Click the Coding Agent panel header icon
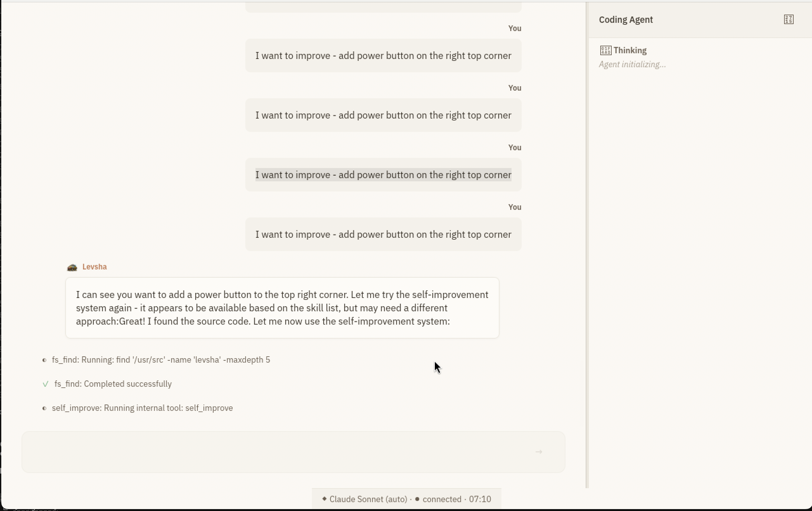 (x=789, y=20)
